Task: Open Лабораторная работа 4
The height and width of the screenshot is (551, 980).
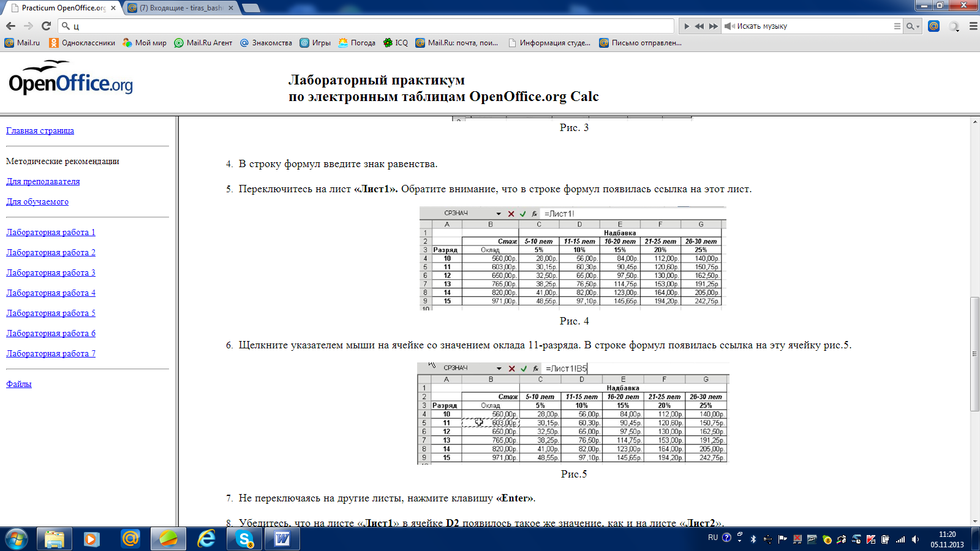Action: click(x=51, y=293)
